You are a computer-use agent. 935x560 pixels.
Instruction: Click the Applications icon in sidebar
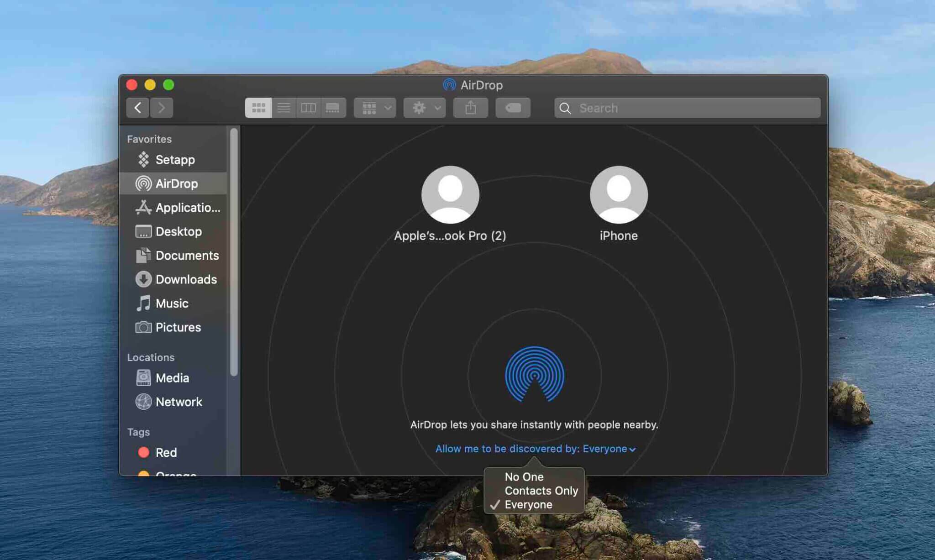143,207
